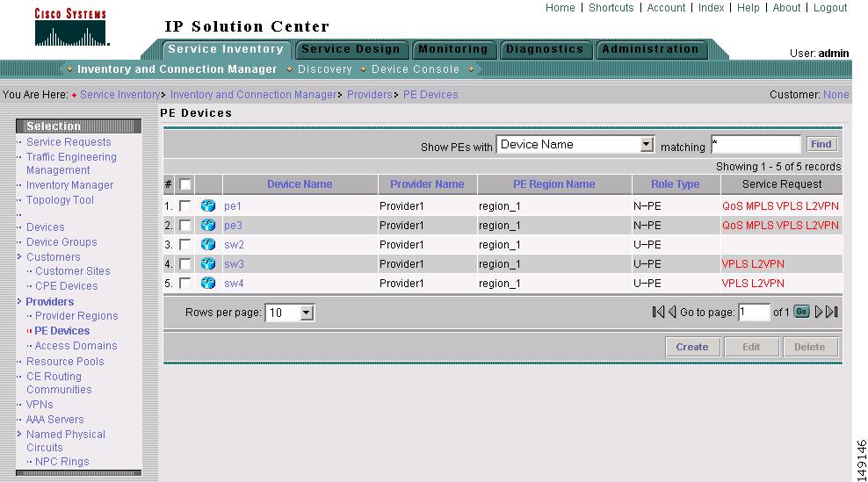Open NPC Rings in sidebar
Screen dimensions: 868x482
62,462
